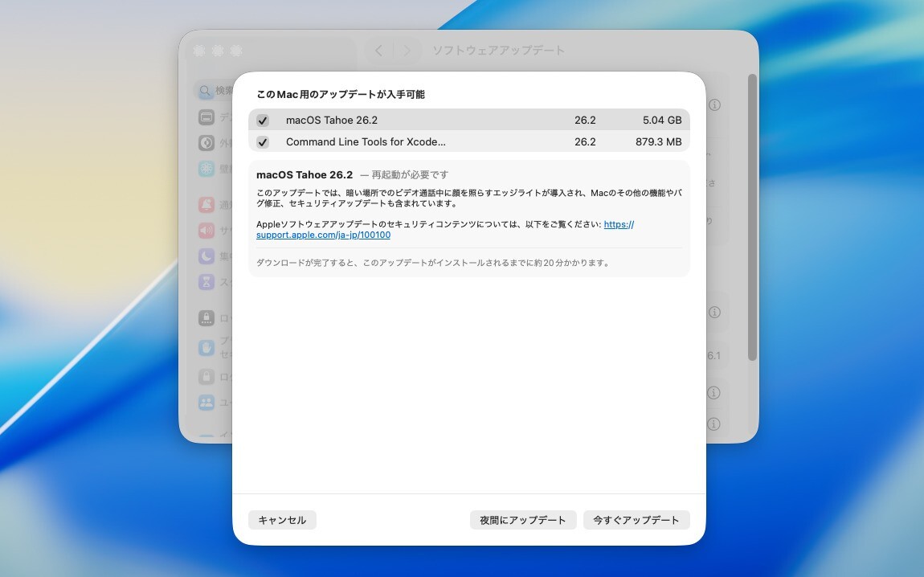The height and width of the screenshot is (577, 924).
Task: Click the 今すぐアップデート button
Action: (636, 520)
